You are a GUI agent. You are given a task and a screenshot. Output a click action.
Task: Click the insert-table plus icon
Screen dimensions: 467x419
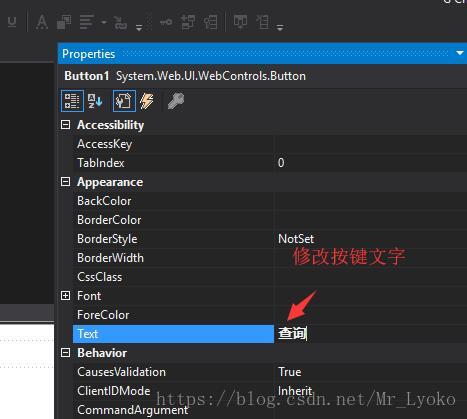click(188, 22)
